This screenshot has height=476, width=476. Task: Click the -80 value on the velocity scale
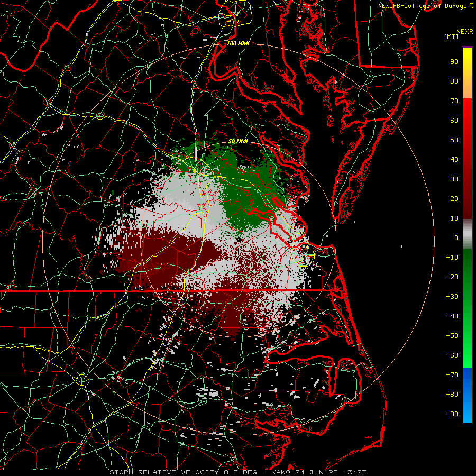pos(452,395)
